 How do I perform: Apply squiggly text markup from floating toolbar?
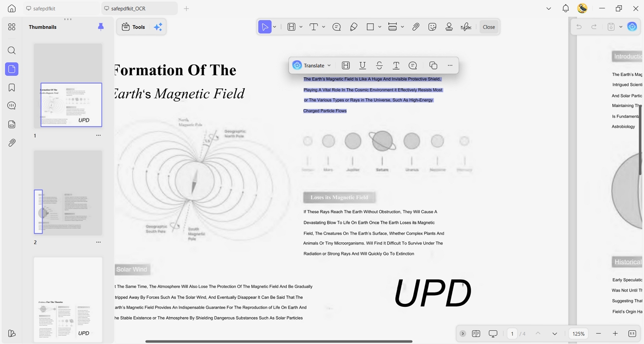click(x=396, y=65)
